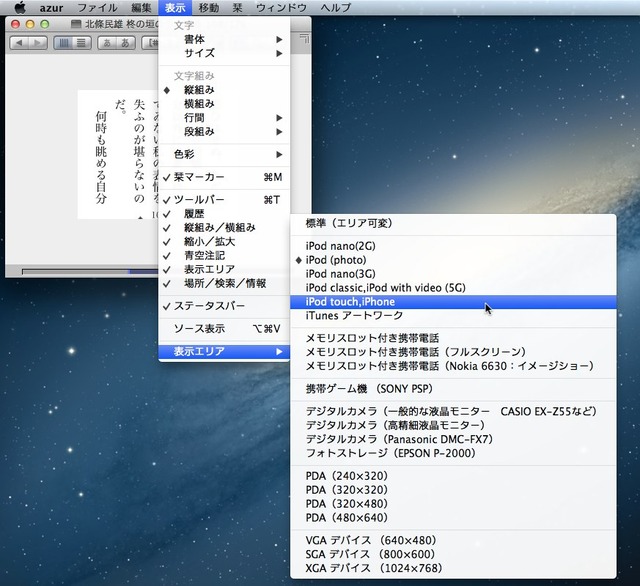This screenshot has height=586, width=640.
Task: Open the ウィンドウ menu
Action: [281, 7]
